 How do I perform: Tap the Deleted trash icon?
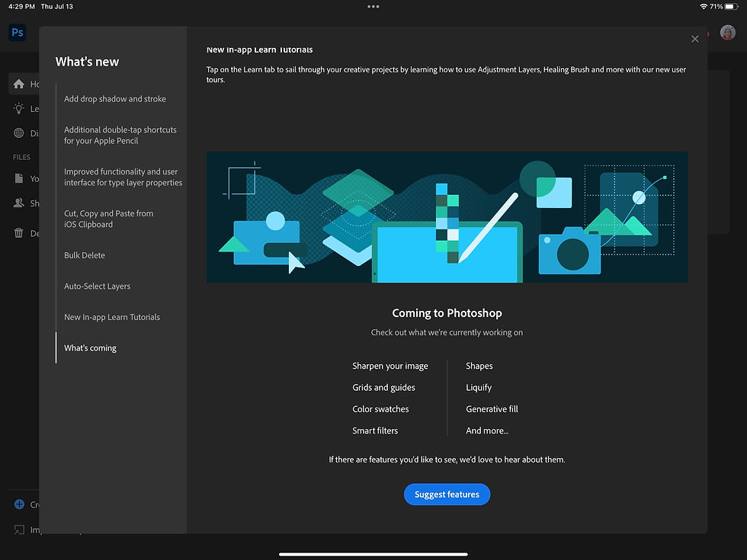pos(18,233)
